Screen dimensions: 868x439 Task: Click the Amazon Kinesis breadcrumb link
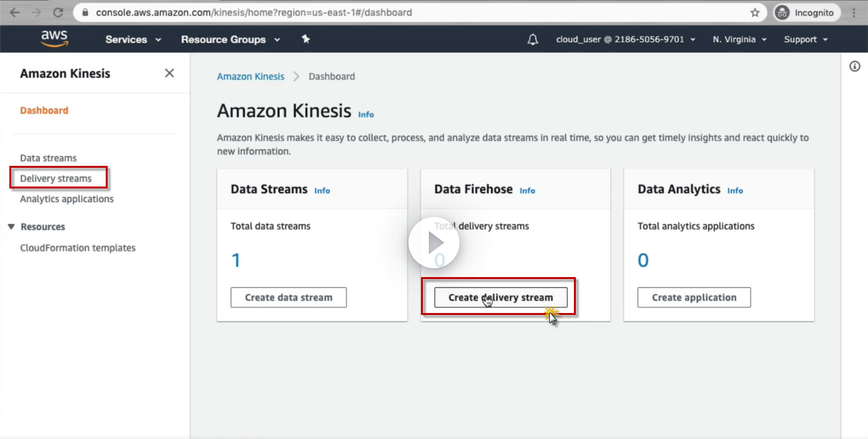[250, 76]
